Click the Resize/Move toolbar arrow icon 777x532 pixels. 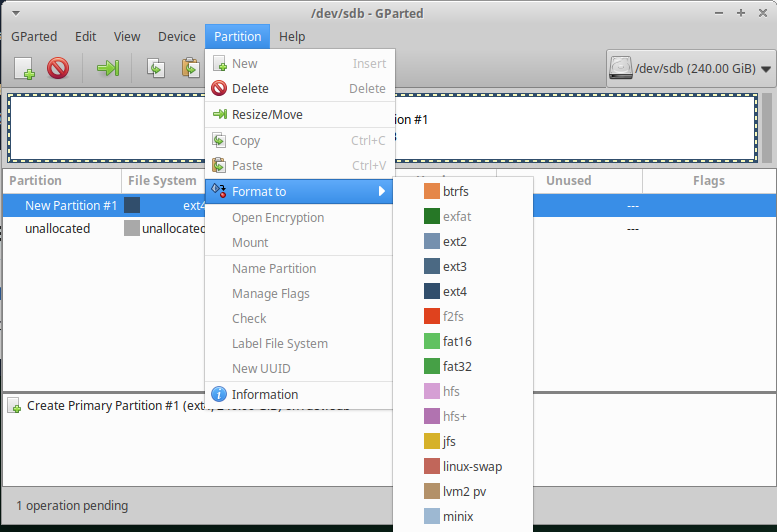point(108,68)
